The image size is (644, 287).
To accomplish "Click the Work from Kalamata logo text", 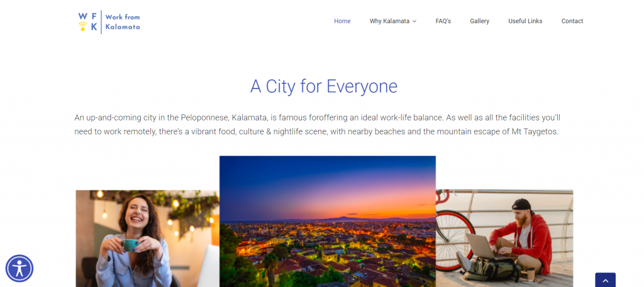I will pyautogui.click(x=123, y=22).
